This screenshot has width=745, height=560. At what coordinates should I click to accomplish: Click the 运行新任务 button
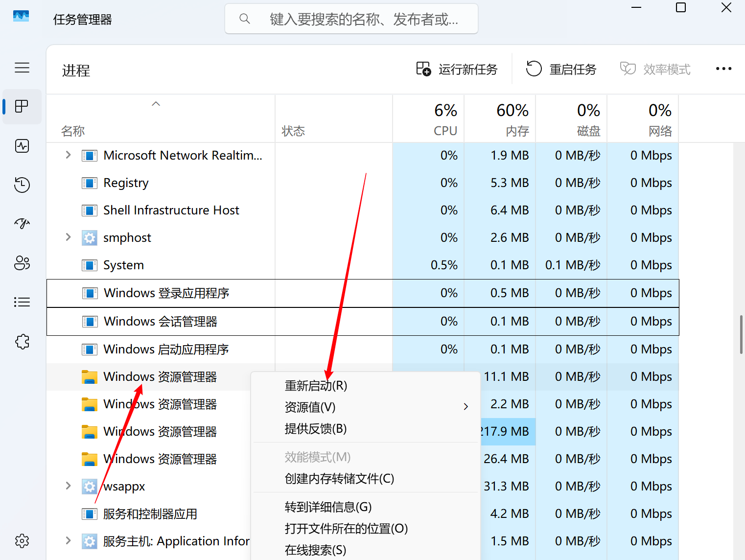[457, 69]
